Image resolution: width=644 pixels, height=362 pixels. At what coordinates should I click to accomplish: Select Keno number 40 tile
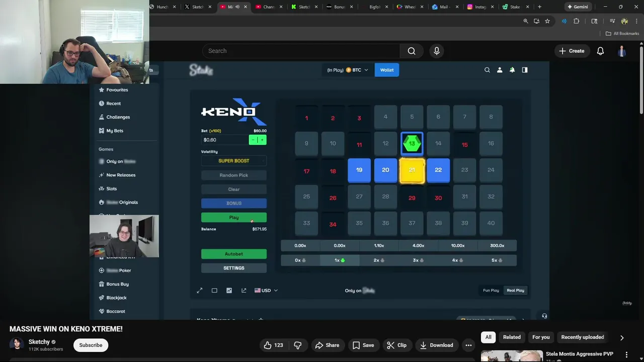[491, 223]
